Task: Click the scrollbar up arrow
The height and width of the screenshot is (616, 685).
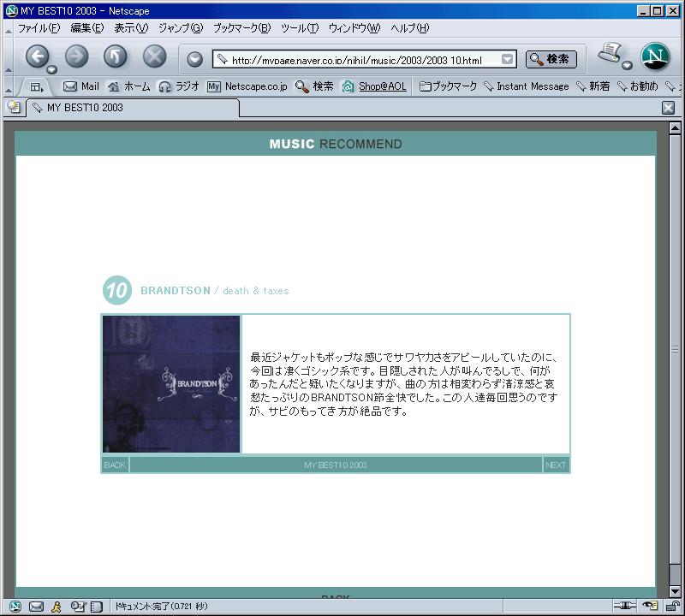Action: click(675, 128)
